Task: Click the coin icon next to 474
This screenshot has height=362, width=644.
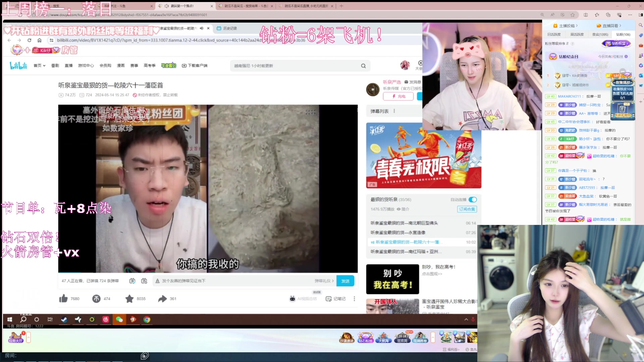Action: point(96,299)
